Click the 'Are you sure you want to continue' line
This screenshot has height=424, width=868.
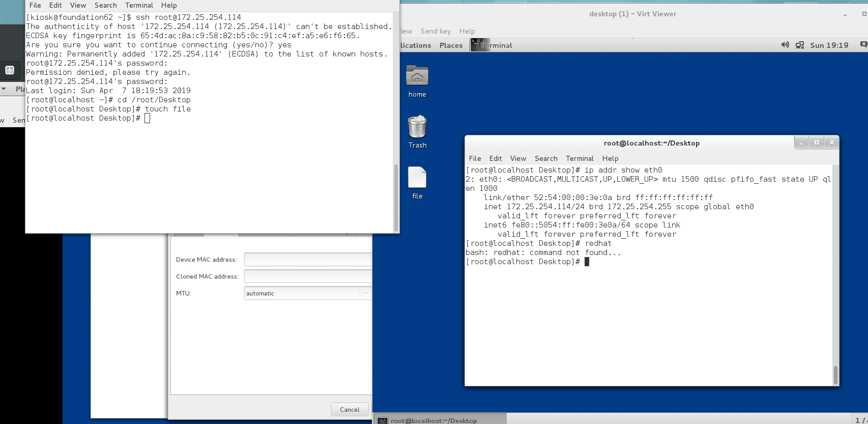click(159, 45)
